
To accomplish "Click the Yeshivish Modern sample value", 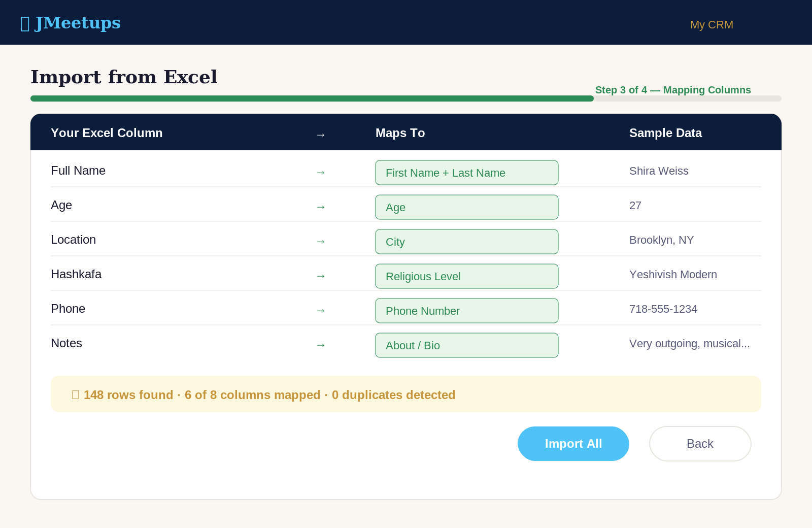I will 673,275.
